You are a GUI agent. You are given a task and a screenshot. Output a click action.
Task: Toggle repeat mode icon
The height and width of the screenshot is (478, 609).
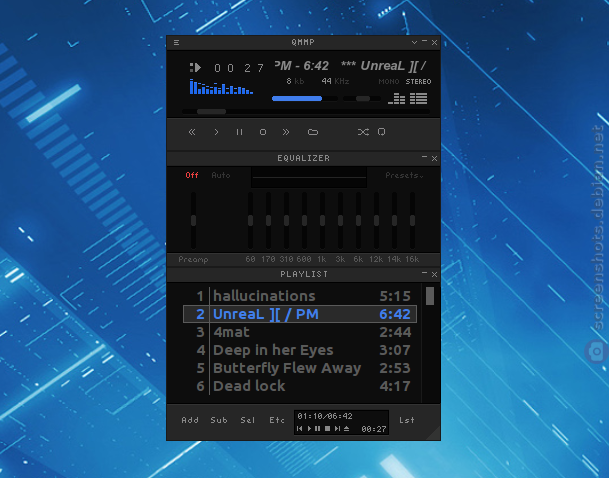(x=382, y=132)
